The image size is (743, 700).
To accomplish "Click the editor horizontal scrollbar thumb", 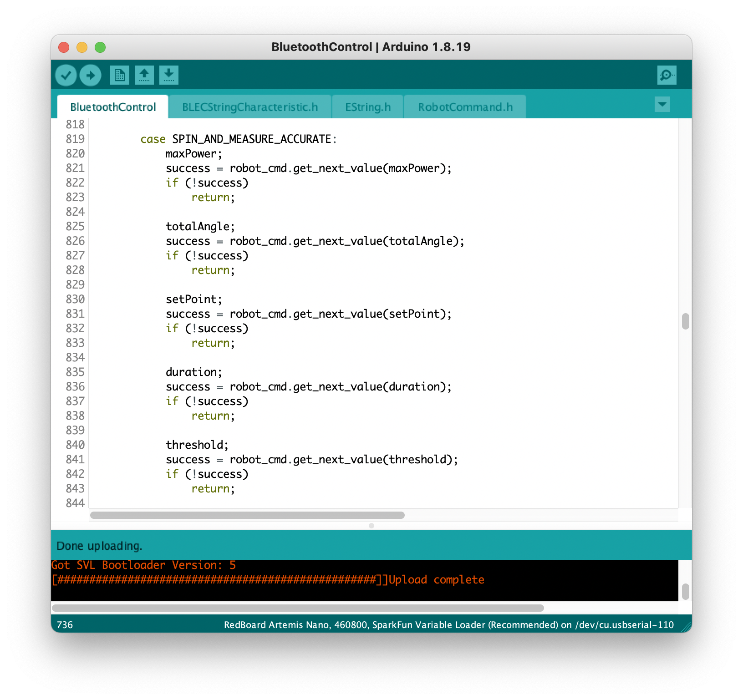I will (x=247, y=515).
